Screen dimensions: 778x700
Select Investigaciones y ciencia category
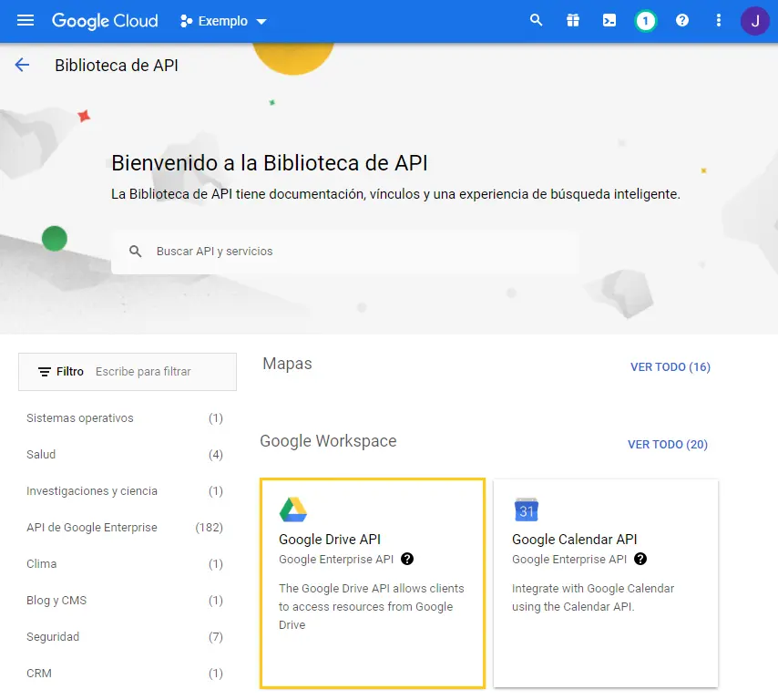[125, 491]
